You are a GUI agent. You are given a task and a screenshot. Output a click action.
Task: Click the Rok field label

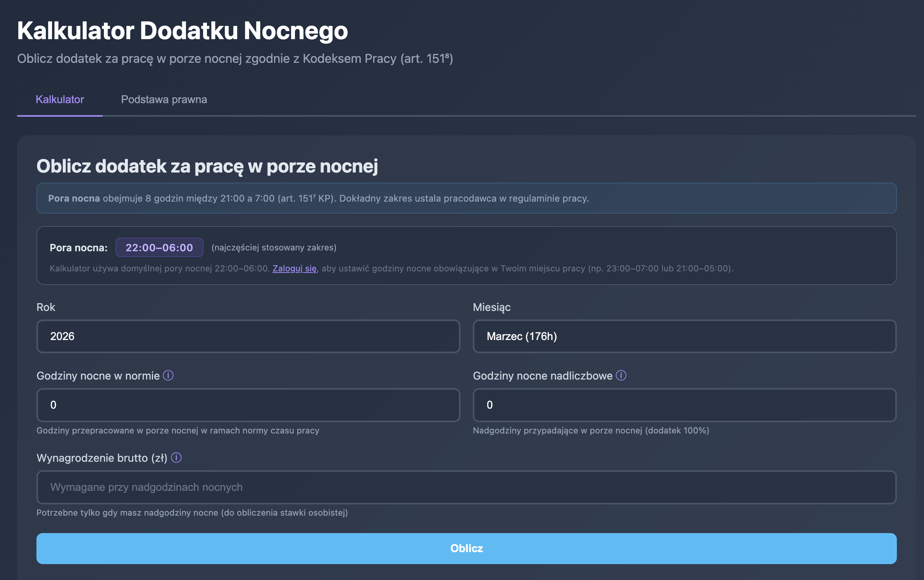46,307
